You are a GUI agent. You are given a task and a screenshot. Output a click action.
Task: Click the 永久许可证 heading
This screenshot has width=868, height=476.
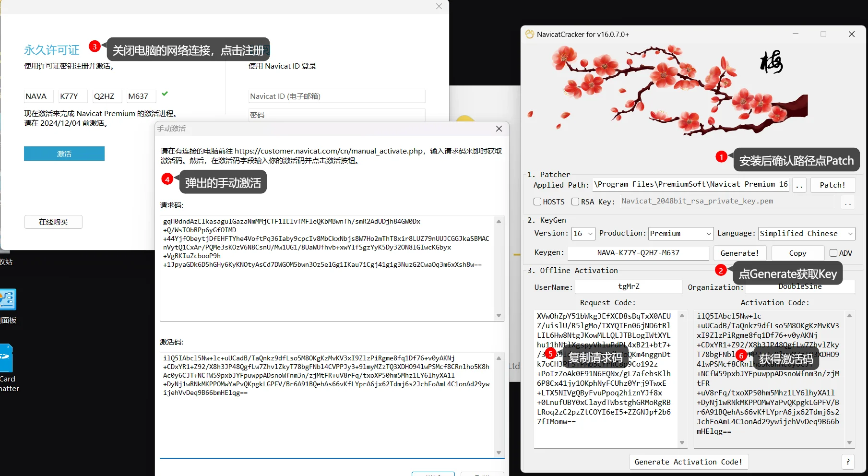coord(52,50)
